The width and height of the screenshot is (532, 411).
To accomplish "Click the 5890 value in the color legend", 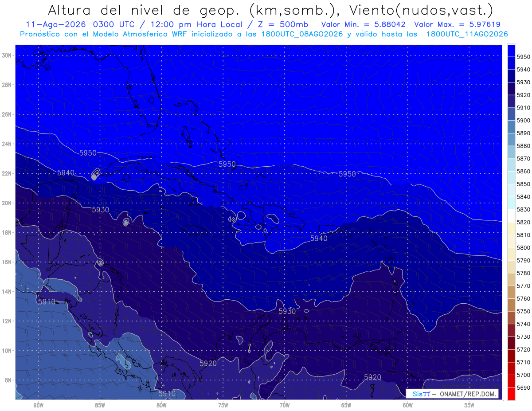I will click(524, 133).
